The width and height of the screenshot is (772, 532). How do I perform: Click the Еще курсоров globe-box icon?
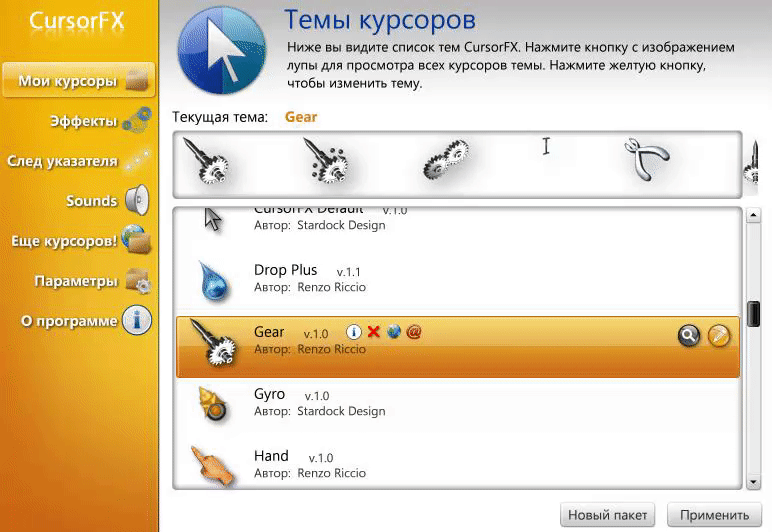point(136,240)
